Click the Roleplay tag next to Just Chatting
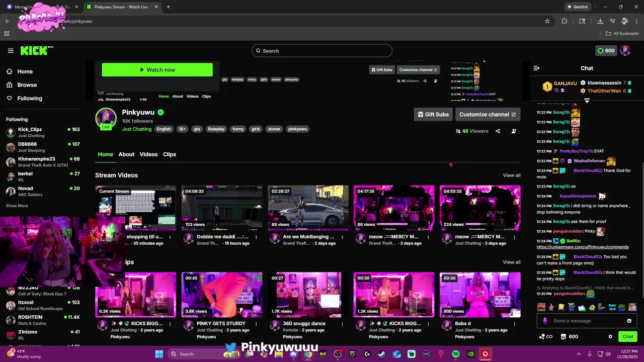Image resolution: width=644 pixels, height=362 pixels. pyautogui.click(x=216, y=129)
